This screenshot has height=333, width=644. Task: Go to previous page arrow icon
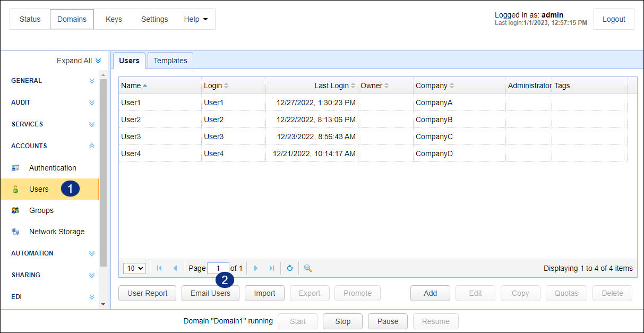175,268
